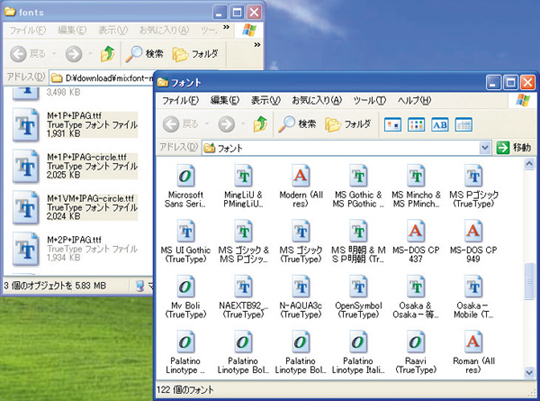Open ファイル(F) menu in フォント window
The width and height of the screenshot is (540, 401).
coord(180,101)
